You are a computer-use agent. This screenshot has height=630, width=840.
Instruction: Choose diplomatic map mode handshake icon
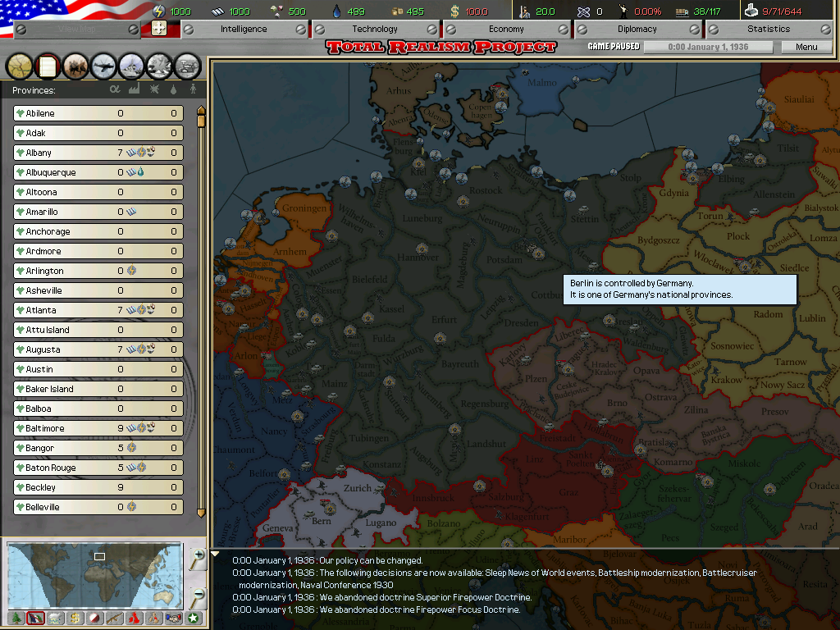pyautogui.click(x=173, y=618)
